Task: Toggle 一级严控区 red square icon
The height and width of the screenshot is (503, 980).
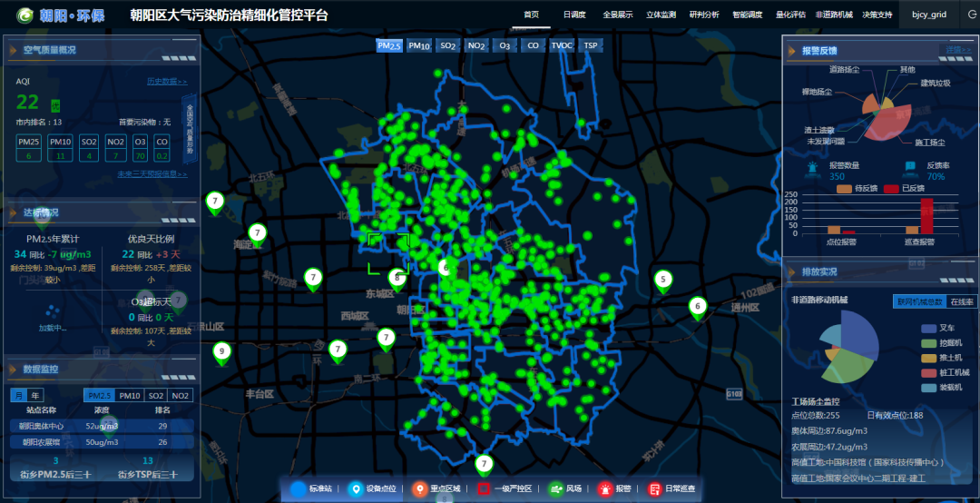Action: (483, 488)
